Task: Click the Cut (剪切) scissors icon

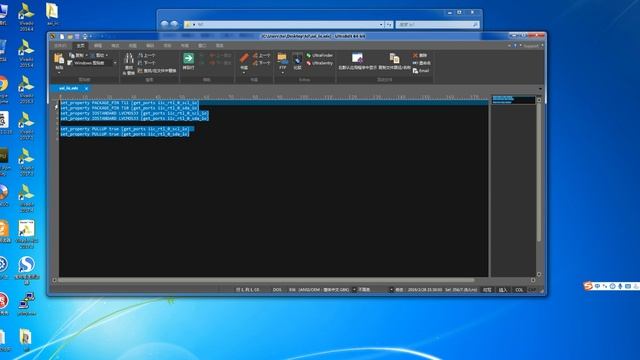Action: [92, 55]
